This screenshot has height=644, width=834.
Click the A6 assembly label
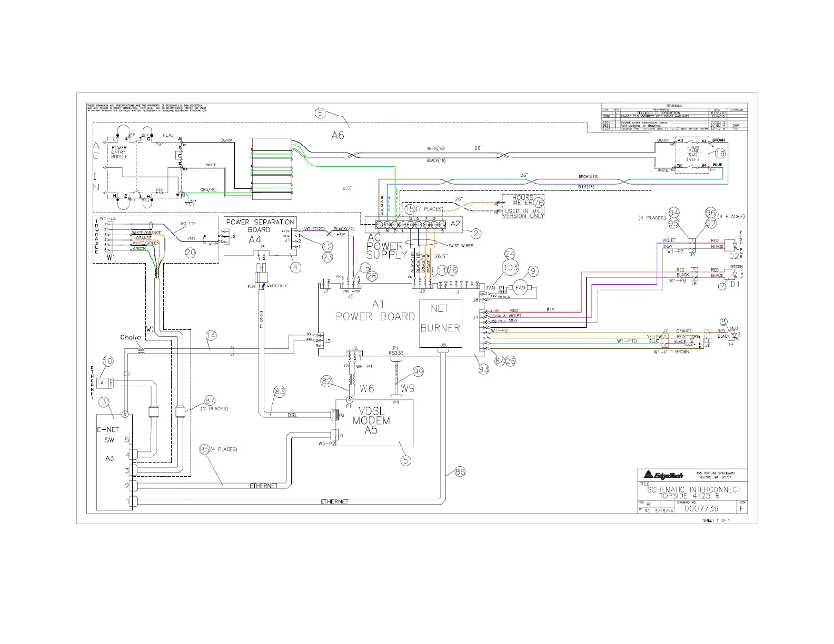pos(337,135)
